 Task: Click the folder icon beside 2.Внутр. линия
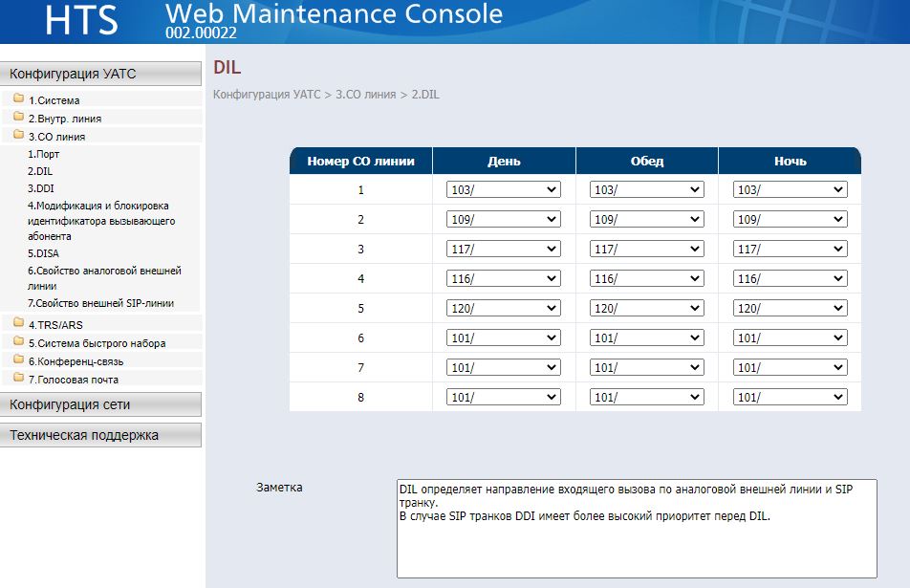point(18,116)
